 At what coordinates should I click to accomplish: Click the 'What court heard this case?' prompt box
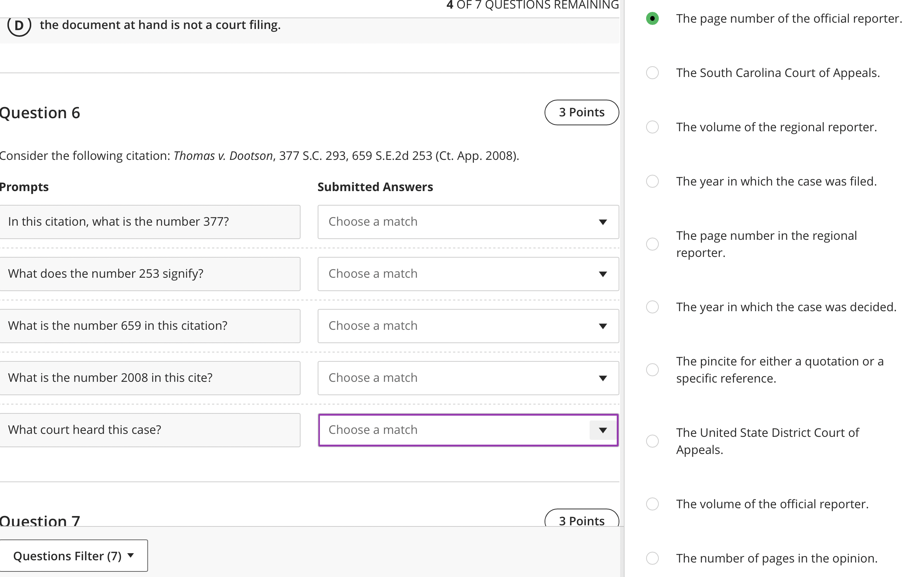tap(150, 430)
